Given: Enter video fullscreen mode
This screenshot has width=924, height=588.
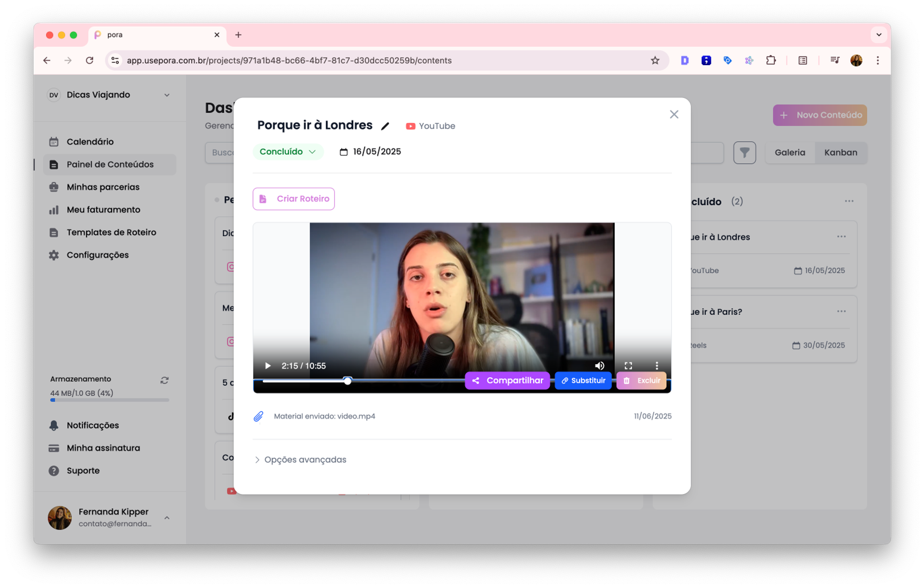Looking at the screenshot, I should [x=628, y=366].
